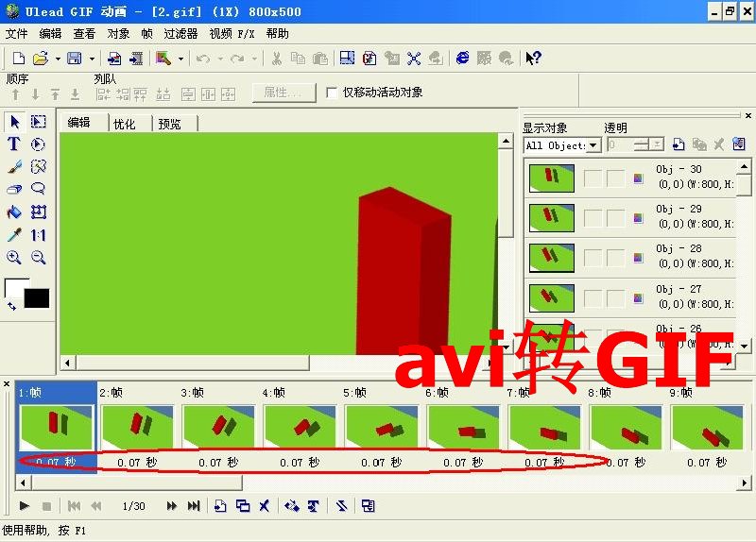Open the 过滤器 menu

180,34
